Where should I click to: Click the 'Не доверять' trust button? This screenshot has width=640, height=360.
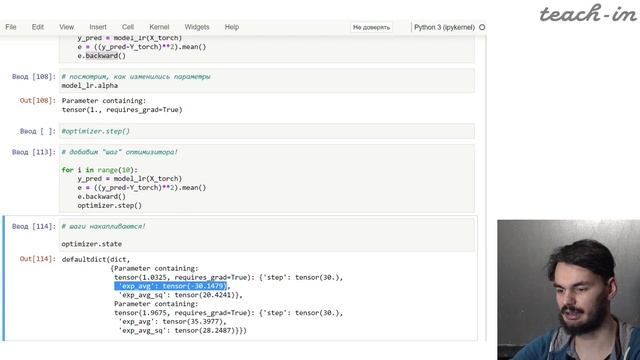tap(371, 27)
